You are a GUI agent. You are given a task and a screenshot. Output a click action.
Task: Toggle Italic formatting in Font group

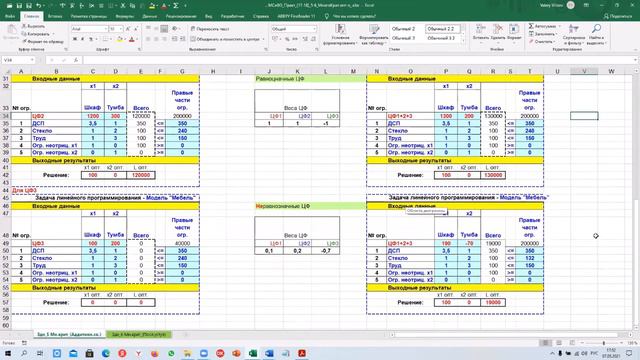click(82, 39)
